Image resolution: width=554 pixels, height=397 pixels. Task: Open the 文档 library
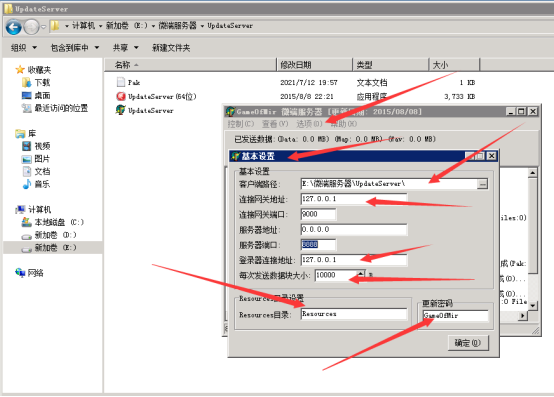(36, 172)
